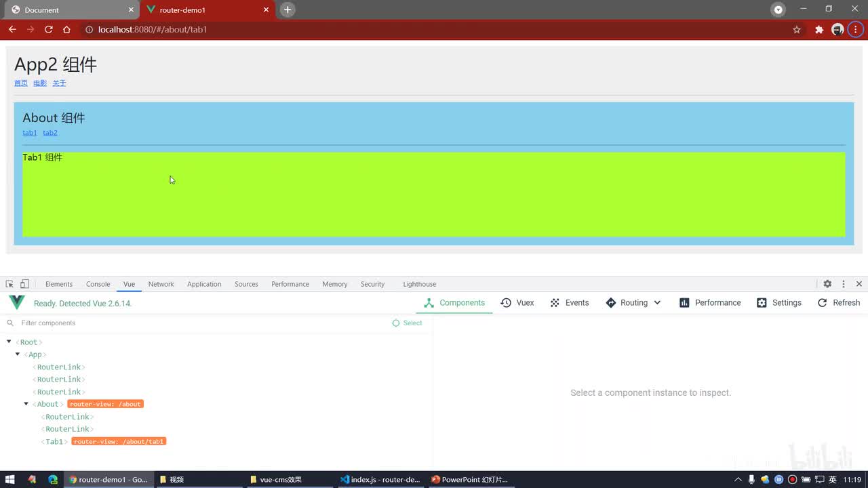868x488 pixels.
Task: Switch to the Console tab in DevTools
Action: pos(98,284)
